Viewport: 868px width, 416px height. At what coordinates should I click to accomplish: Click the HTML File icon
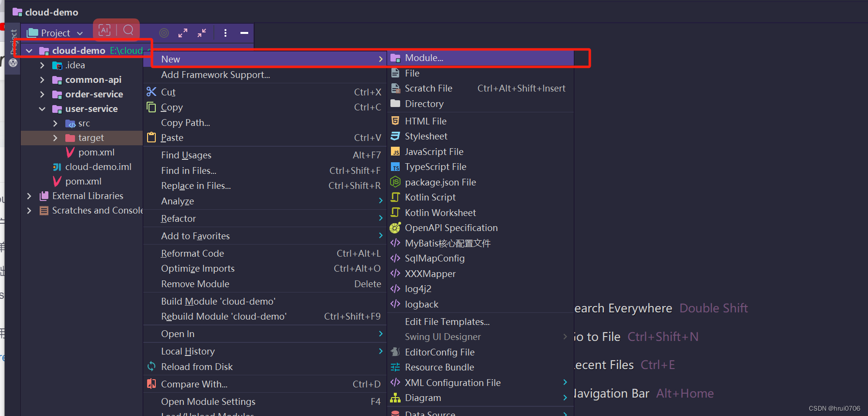tap(395, 121)
